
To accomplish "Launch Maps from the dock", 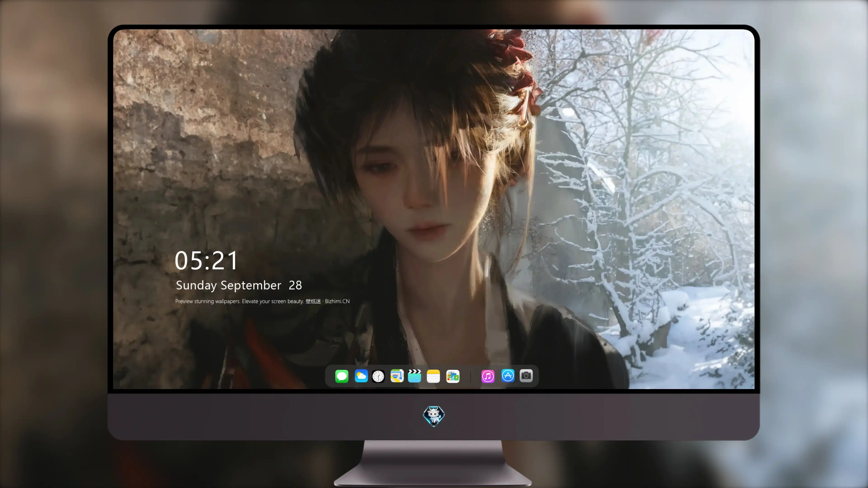I will tap(397, 376).
